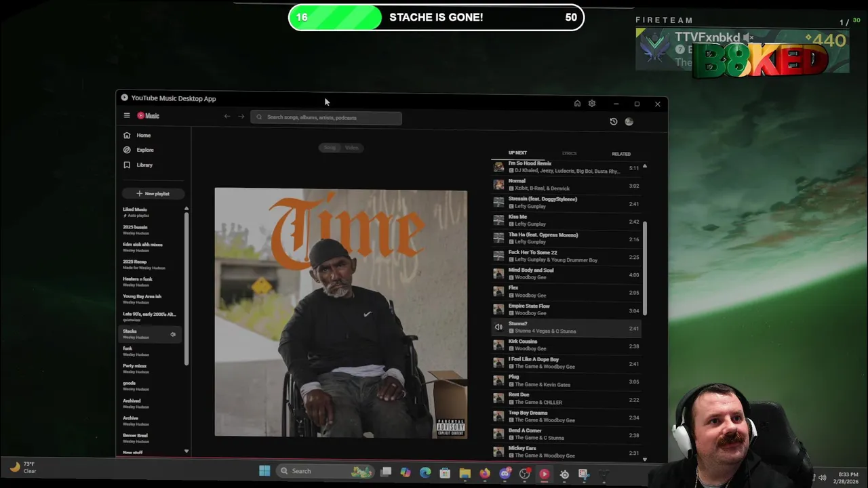Open desktop app settings gear

[592, 104]
